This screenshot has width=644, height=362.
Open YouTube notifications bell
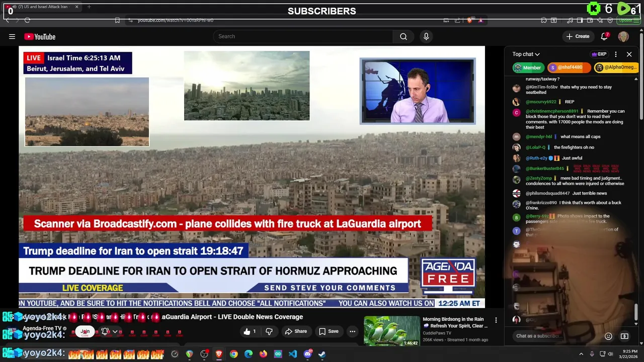click(604, 36)
